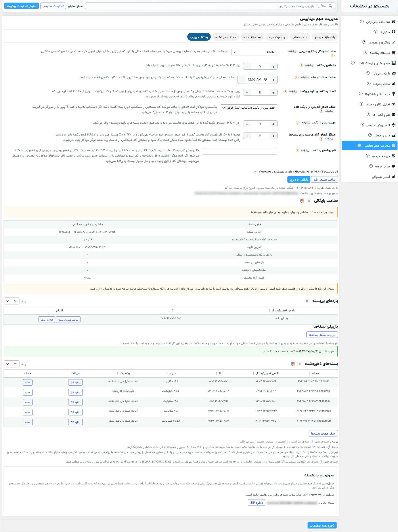The image size is (398, 532).
Task: Switch to the وضعیت حجم tab
Action: 277,37
